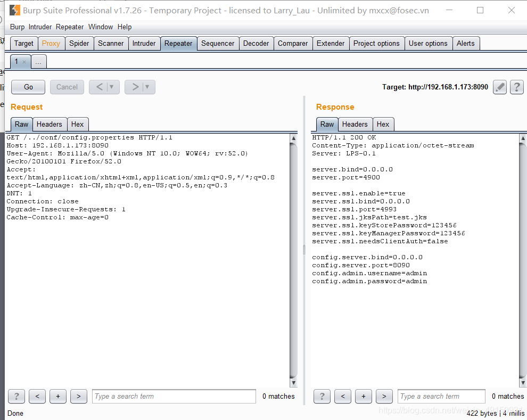Viewport: 527px width, 420px height.
Task: Switch to the Target tab
Action: 24,43
